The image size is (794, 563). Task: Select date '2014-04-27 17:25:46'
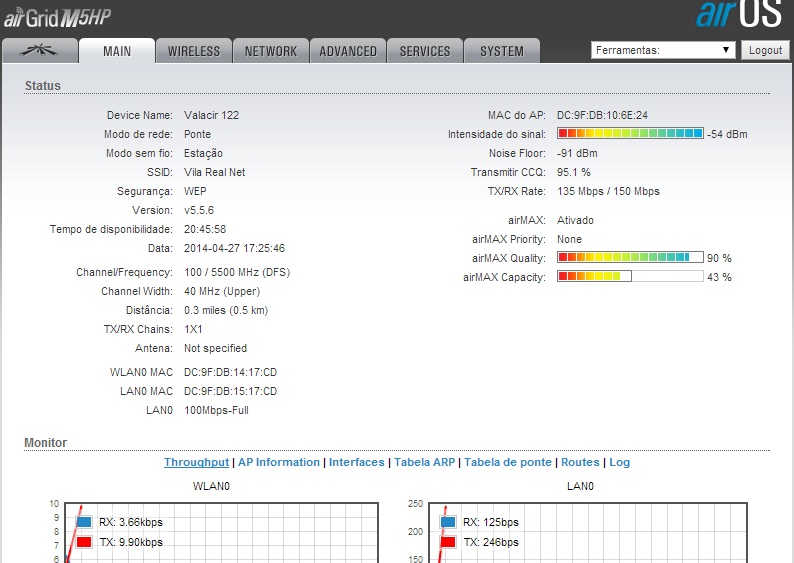coord(234,249)
